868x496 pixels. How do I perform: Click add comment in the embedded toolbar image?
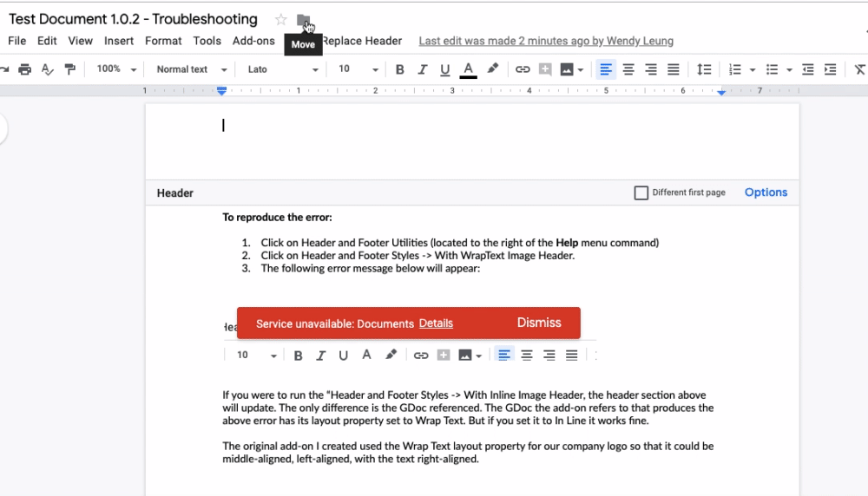[x=444, y=355]
